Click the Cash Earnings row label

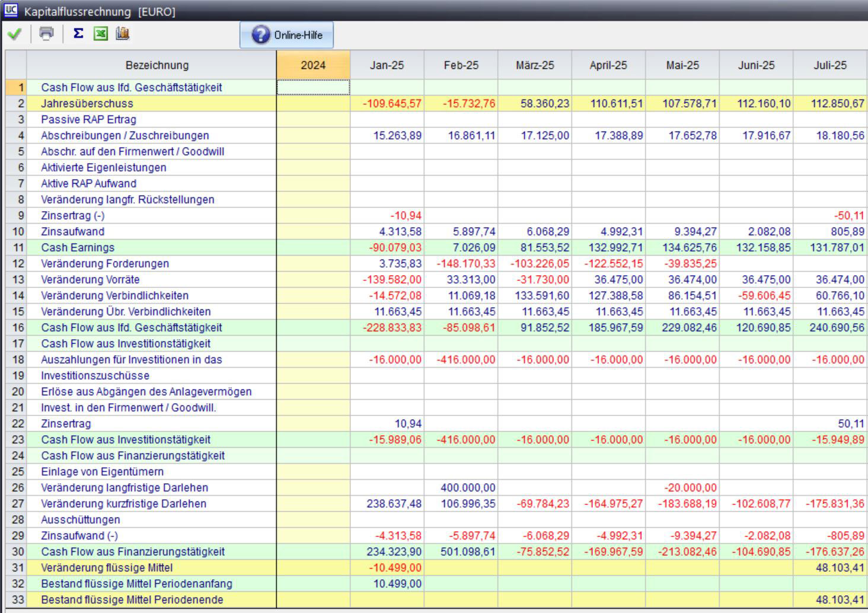tap(78, 247)
